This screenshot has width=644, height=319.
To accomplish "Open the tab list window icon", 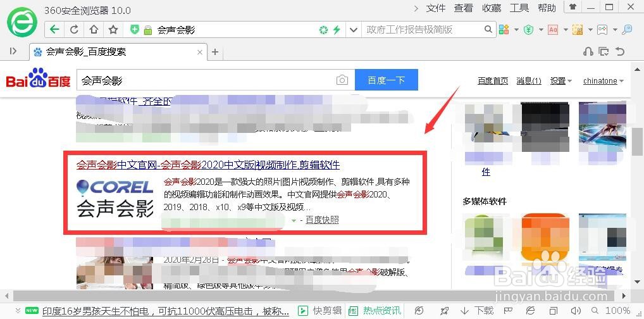I will [604, 51].
